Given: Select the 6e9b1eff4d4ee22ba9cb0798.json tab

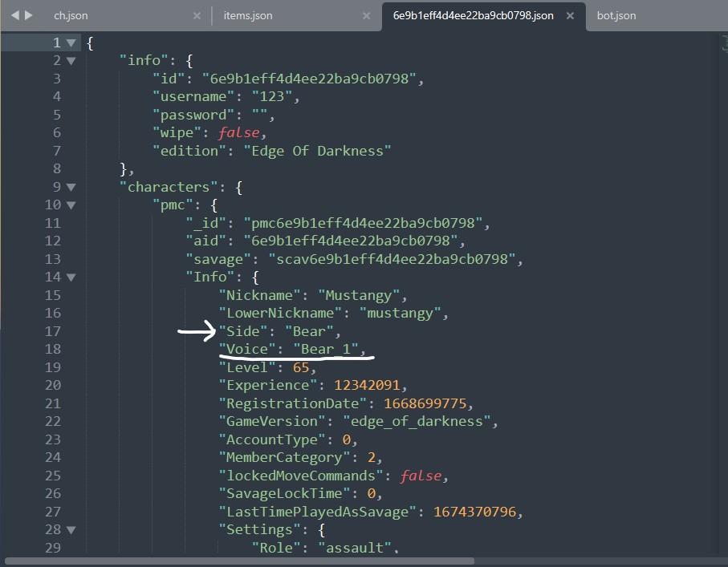Looking at the screenshot, I should click(x=473, y=15).
